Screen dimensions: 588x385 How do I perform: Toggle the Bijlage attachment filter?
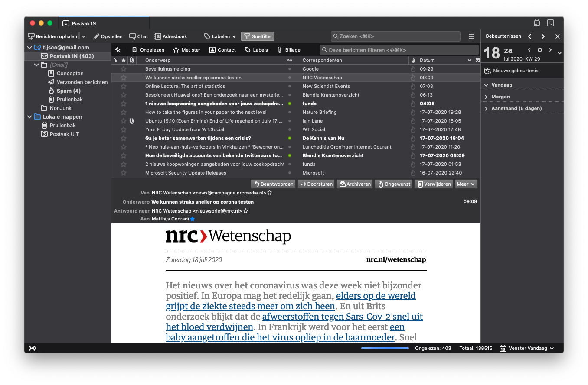[x=289, y=50]
